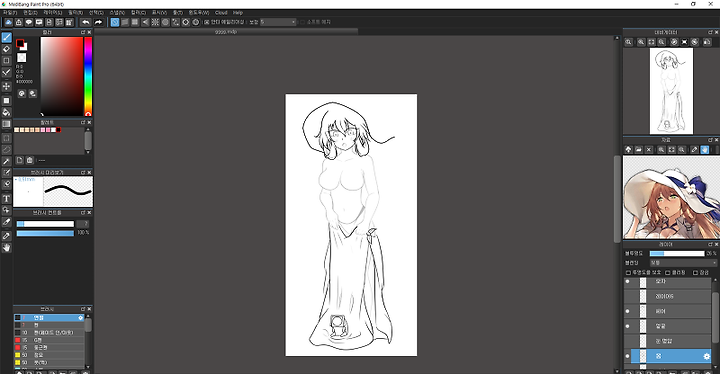Click the ? button beside brush size

(x=83, y=224)
